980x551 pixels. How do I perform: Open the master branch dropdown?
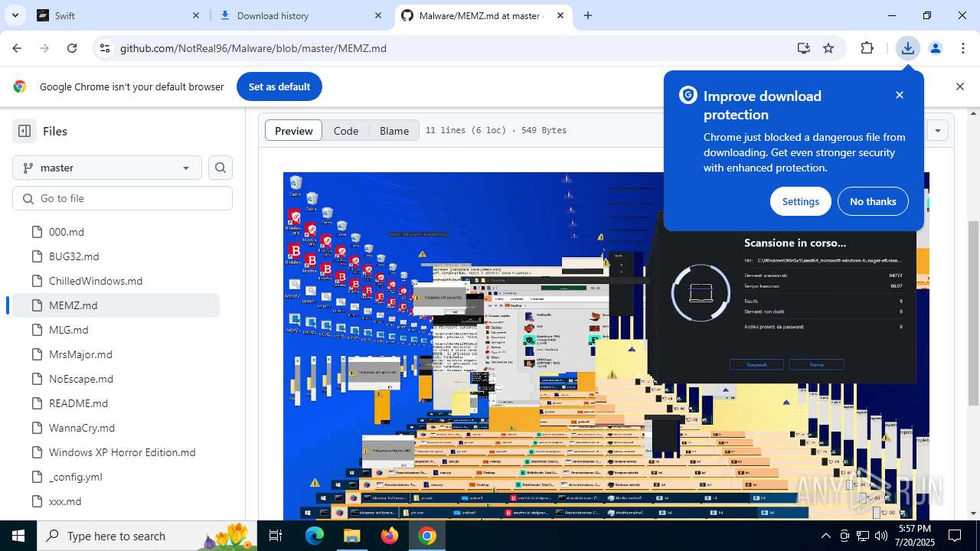107,168
